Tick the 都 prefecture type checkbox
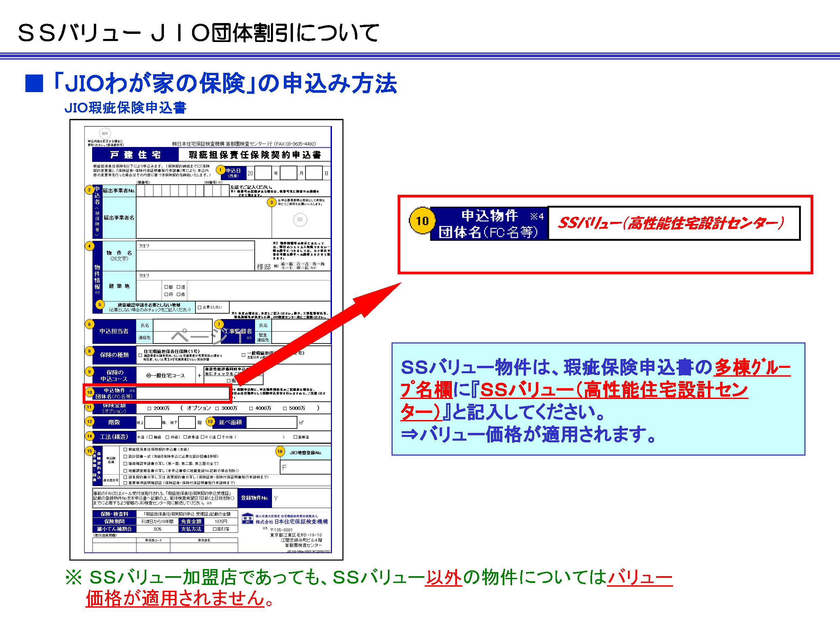This screenshot has width=840, height=630. pyautogui.click(x=166, y=287)
